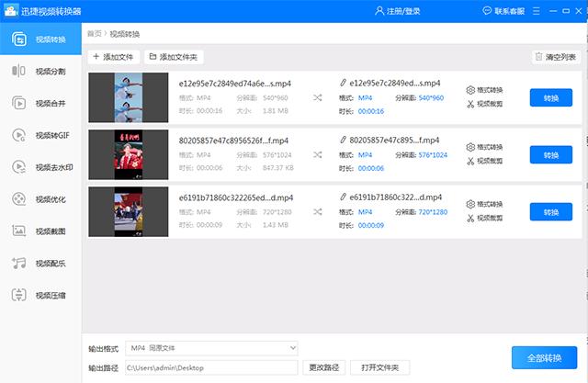Click the shuffle arrows icon in the 80205857e47c row

pyautogui.click(x=317, y=155)
